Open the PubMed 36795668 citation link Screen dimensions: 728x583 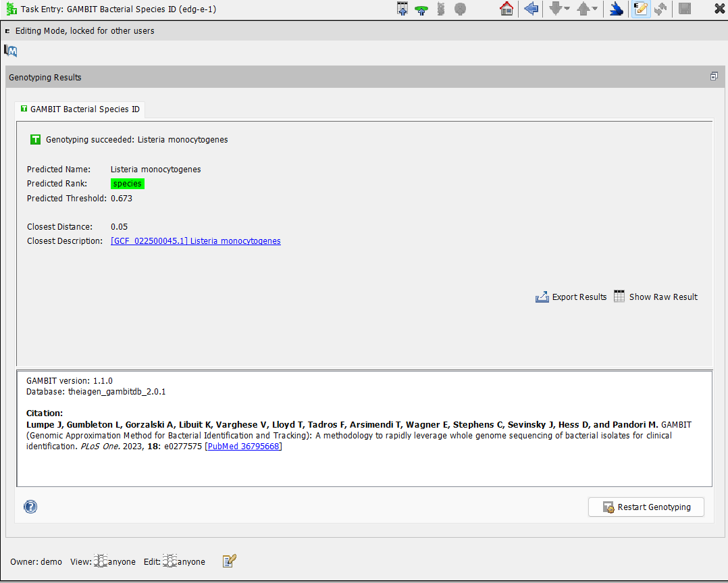(x=243, y=447)
